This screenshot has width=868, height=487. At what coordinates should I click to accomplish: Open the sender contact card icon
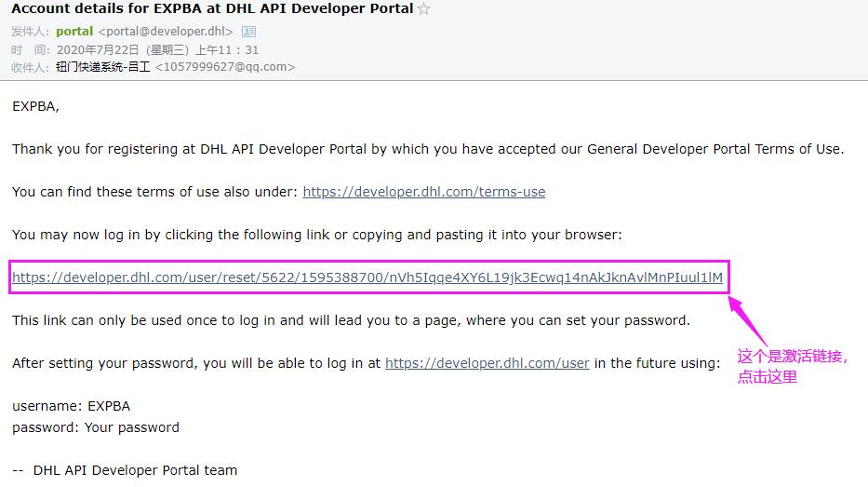click(249, 32)
